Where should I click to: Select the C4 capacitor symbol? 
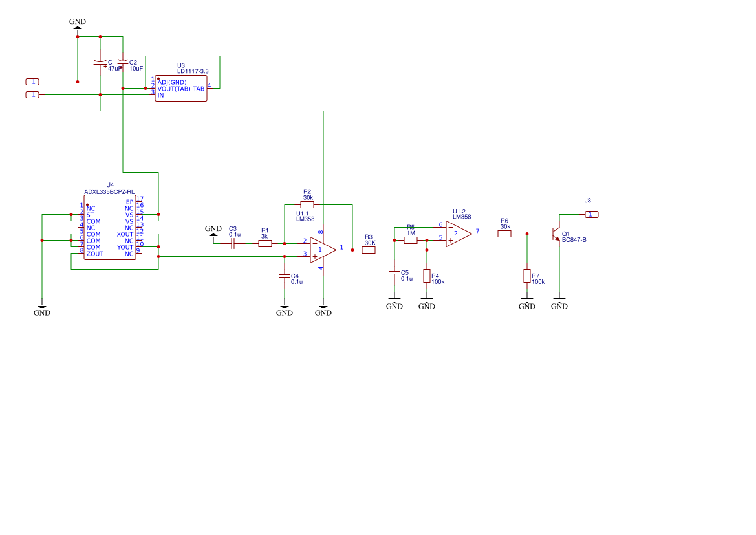285,276
